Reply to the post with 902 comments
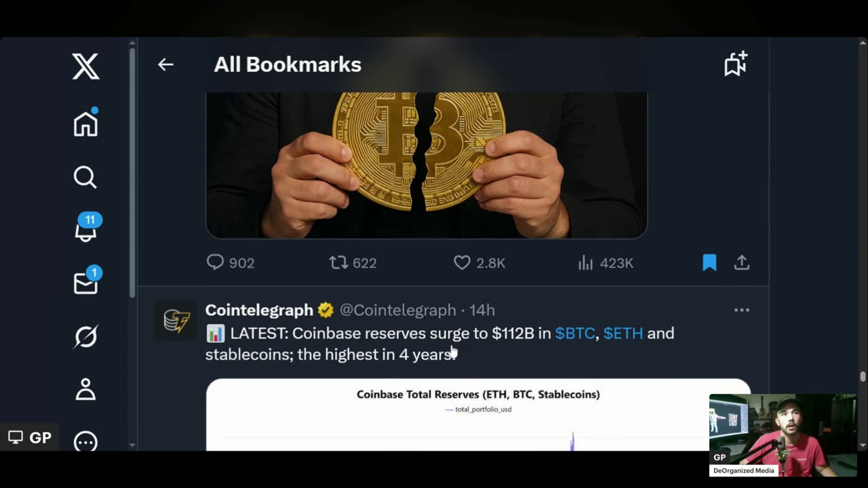 [x=231, y=262]
